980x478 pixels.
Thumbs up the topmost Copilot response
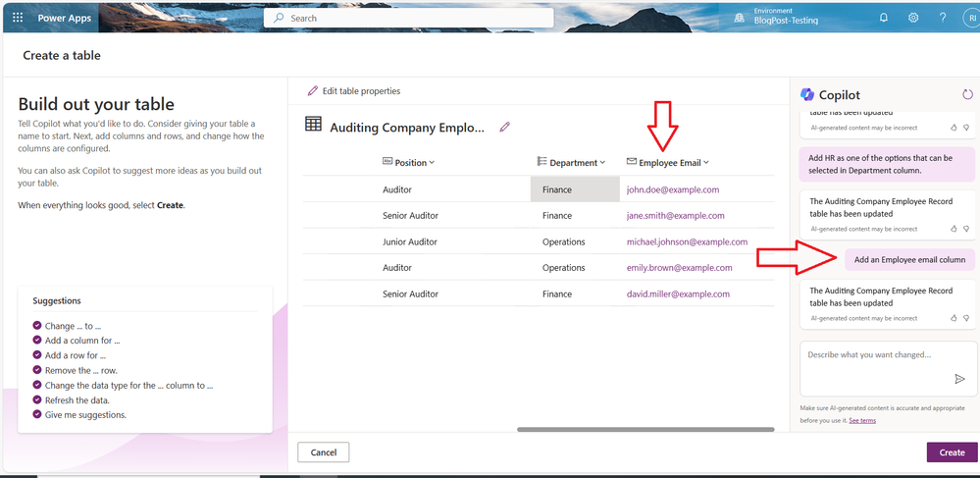(x=954, y=127)
